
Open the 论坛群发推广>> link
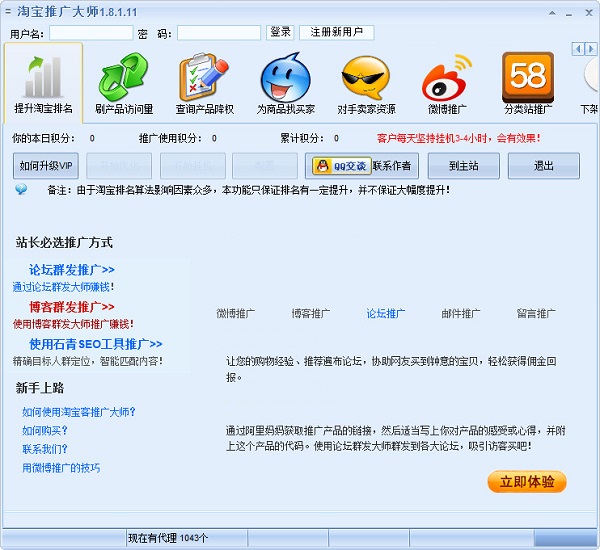[x=72, y=270]
